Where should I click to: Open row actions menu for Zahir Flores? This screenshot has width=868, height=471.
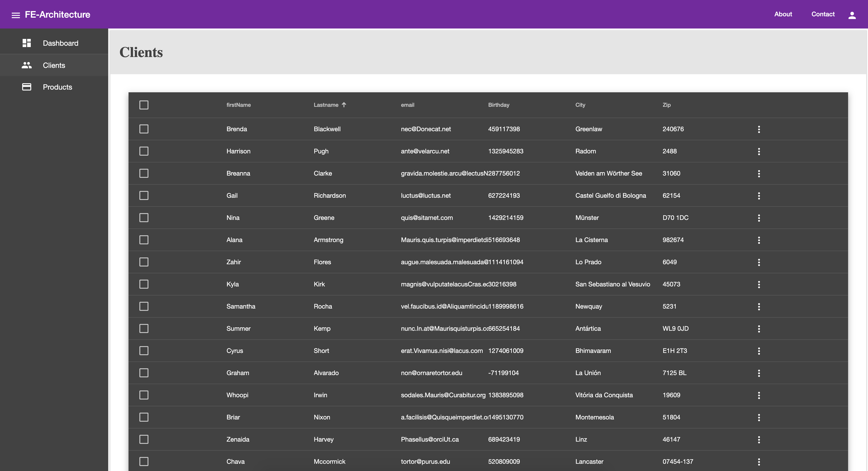pos(759,262)
